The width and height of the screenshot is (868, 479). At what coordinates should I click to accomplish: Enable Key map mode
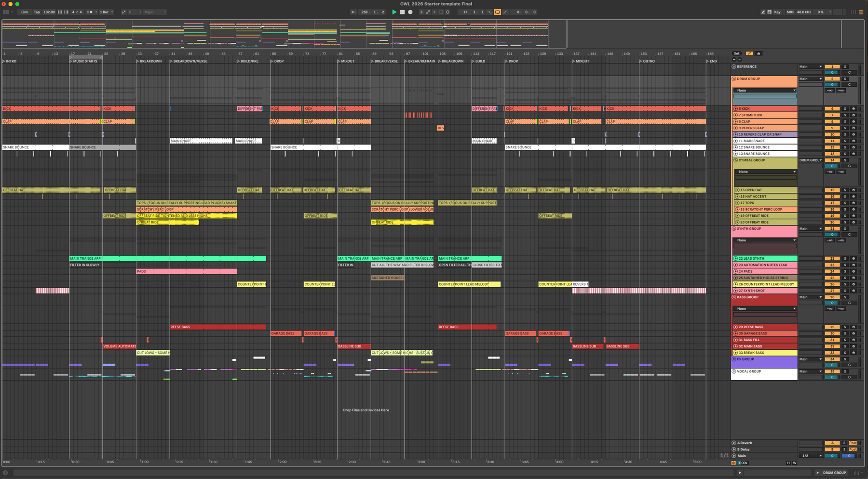(777, 12)
